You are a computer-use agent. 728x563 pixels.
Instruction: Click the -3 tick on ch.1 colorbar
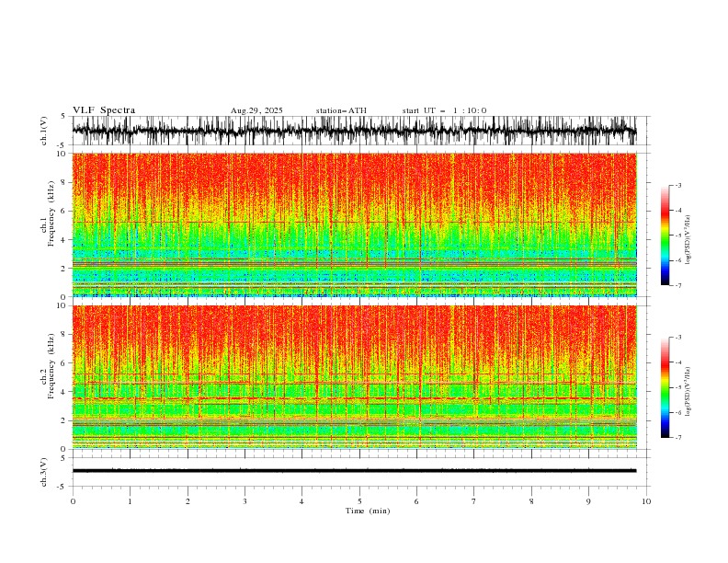(x=678, y=185)
